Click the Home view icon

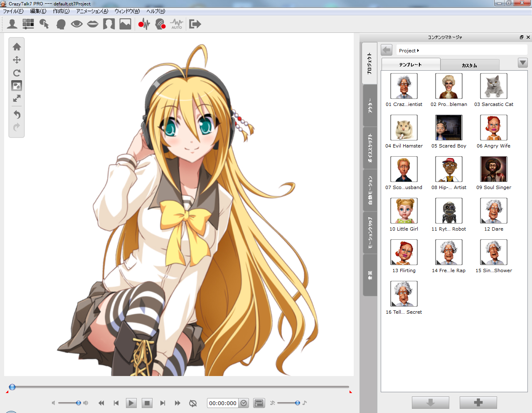point(17,47)
